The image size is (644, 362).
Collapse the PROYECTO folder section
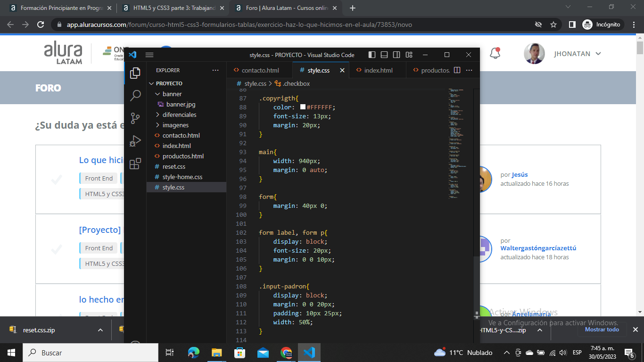(x=186, y=83)
